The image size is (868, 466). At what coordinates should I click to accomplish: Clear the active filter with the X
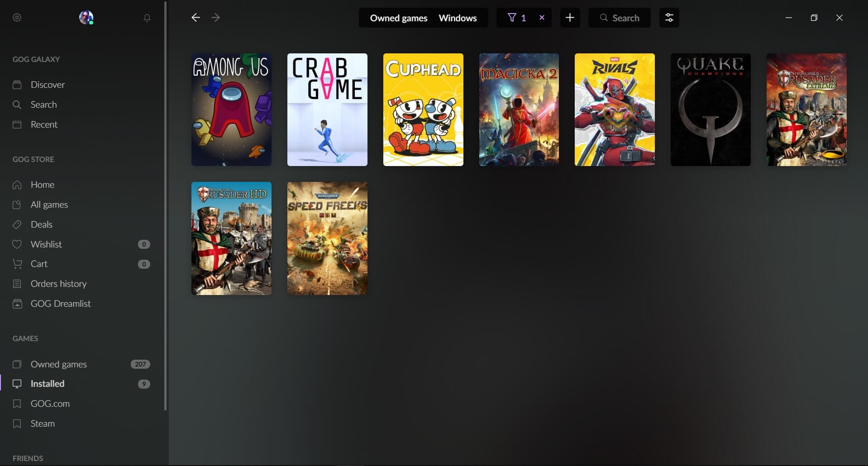pos(542,18)
